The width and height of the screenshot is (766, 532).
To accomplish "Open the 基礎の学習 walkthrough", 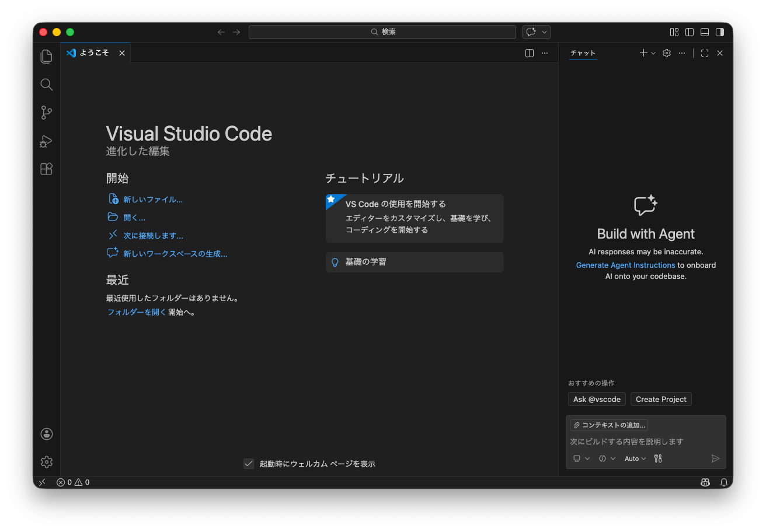I will 415,262.
